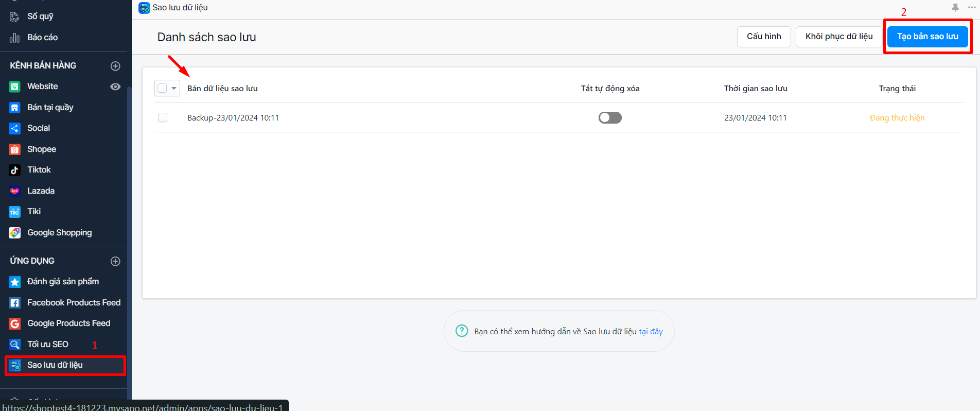Open Báo cáo menu item
Image resolution: width=980 pixels, height=411 pixels.
pos(42,38)
